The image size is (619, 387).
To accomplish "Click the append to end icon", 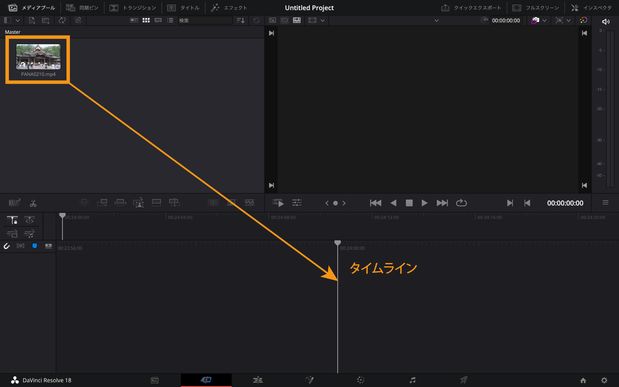I will pos(102,203).
